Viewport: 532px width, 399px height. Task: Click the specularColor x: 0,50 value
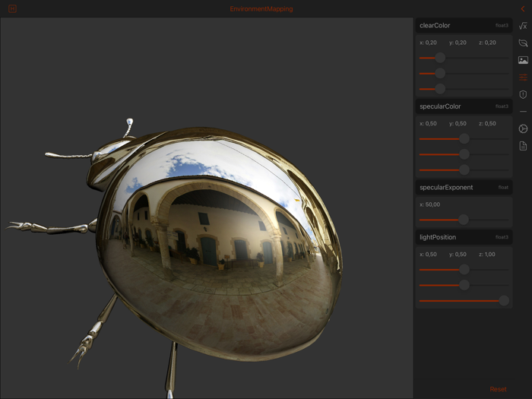click(x=428, y=124)
